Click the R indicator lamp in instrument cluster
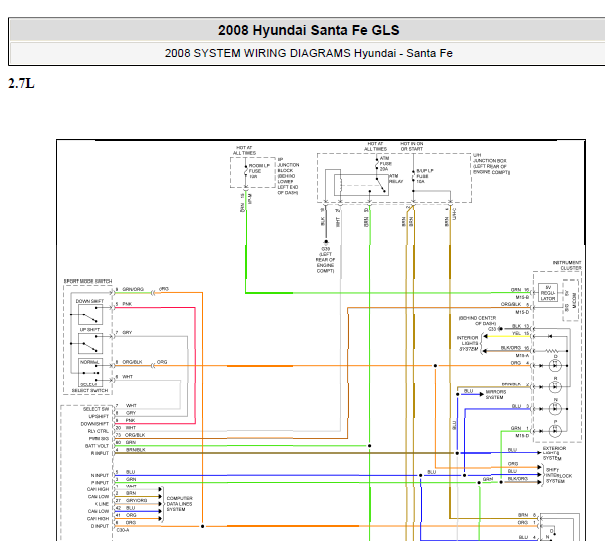Viewport: 605px width, 541px height. 555,387
